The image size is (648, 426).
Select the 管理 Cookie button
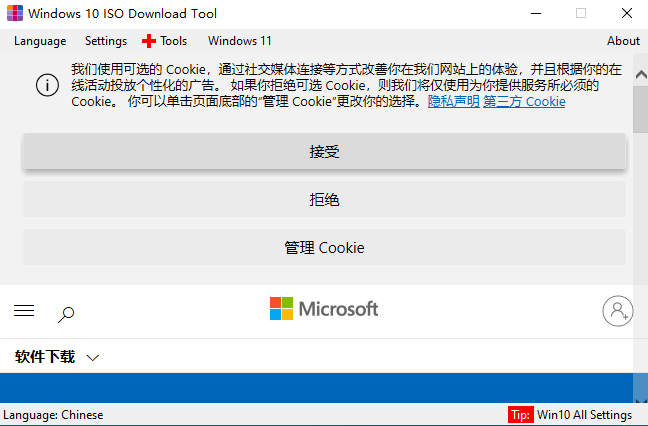pyautogui.click(x=324, y=247)
